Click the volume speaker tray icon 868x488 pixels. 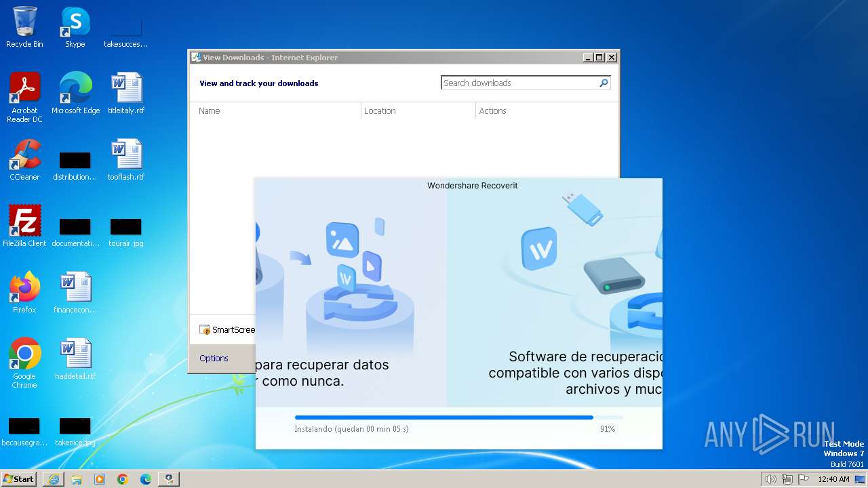(771, 479)
